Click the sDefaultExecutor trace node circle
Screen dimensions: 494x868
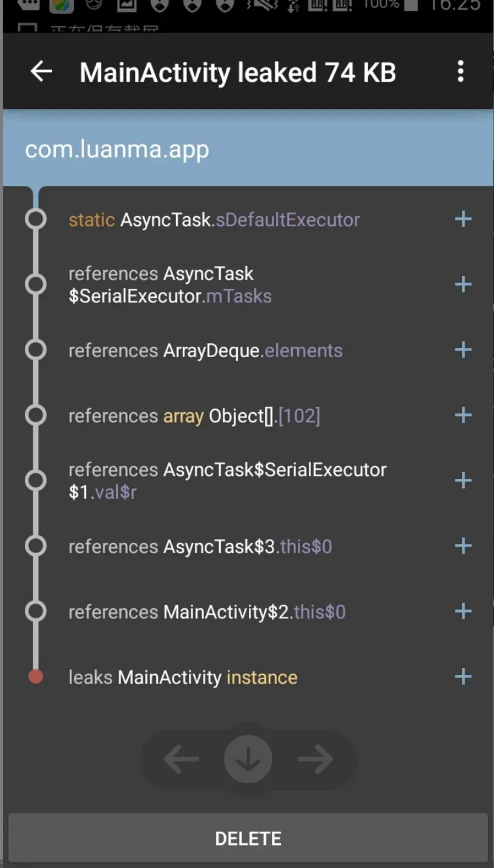pyautogui.click(x=36, y=219)
